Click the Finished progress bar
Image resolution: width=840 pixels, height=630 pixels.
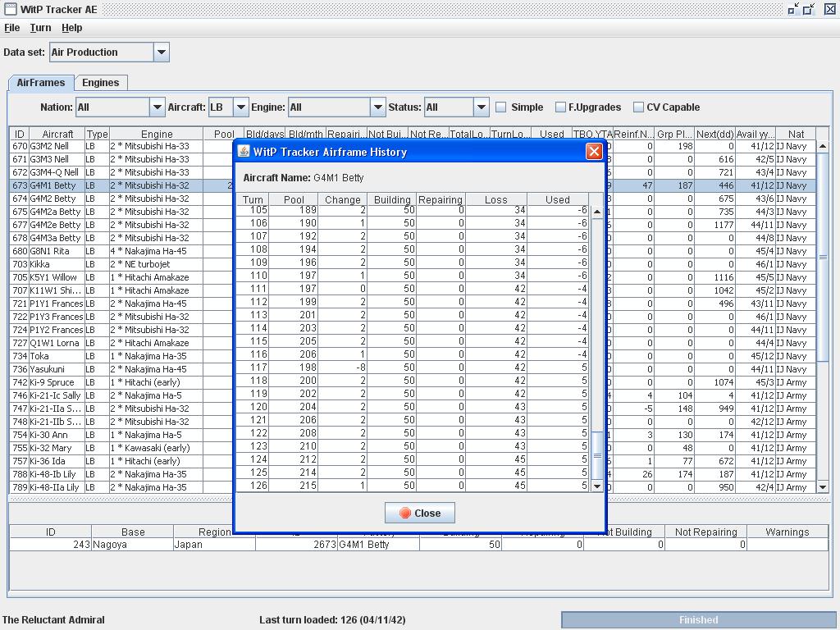click(699, 620)
